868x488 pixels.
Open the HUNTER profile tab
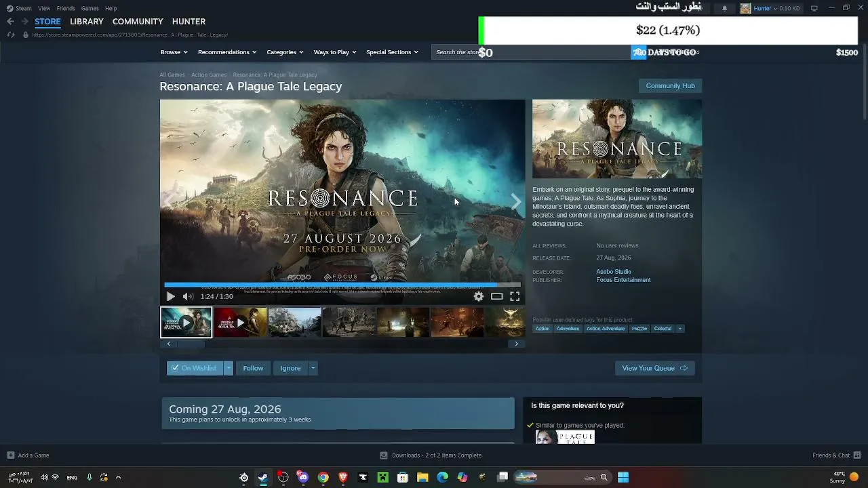click(189, 22)
